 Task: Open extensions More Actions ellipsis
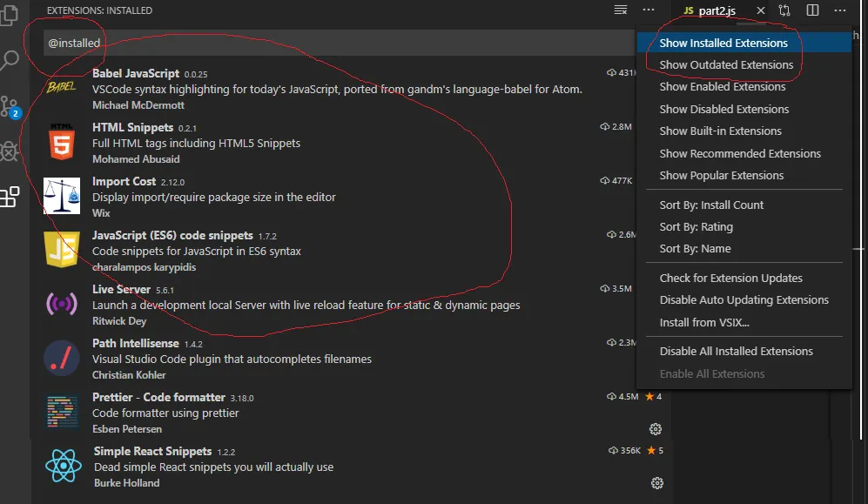[649, 10]
